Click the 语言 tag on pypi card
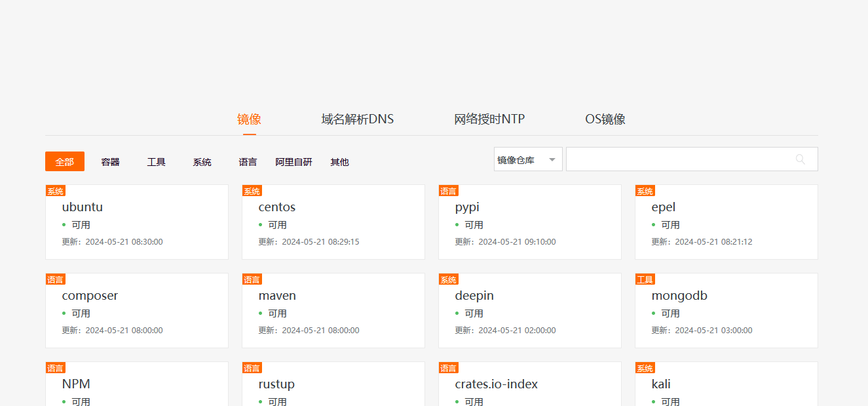The height and width of the screenshot is (406, 868). pyautogui.click(x=449, y=191)
